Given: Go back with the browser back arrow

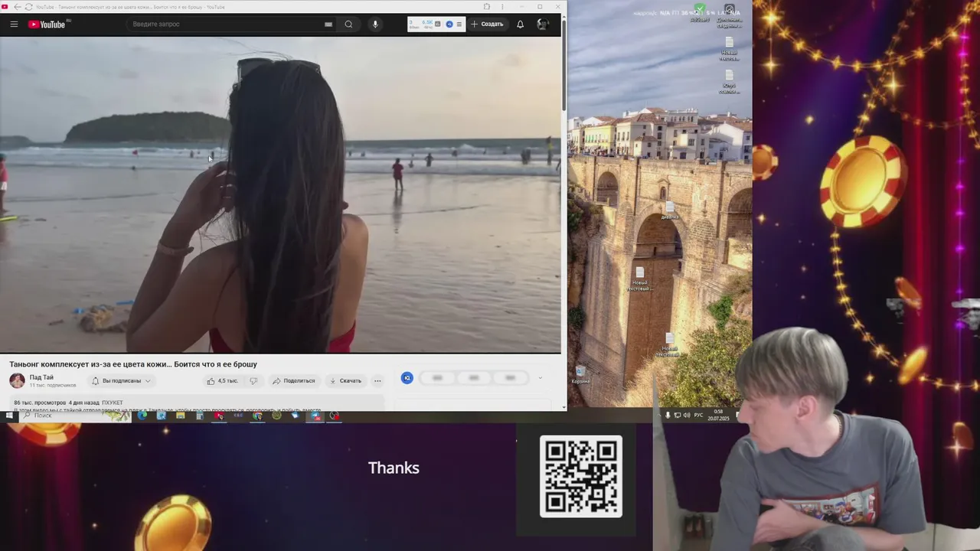Looking at the screenshot, I should [x=17, y=7].
